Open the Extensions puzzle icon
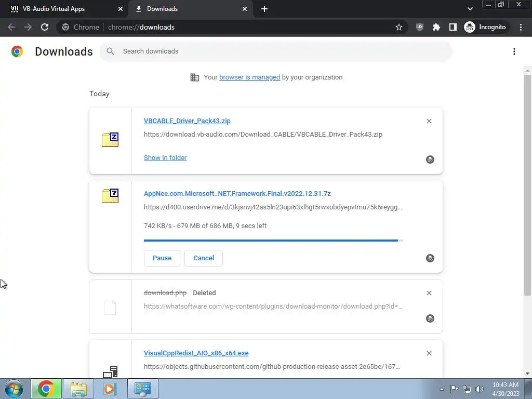The width and height of the screenshot is (532, 399). coord(436,27)
